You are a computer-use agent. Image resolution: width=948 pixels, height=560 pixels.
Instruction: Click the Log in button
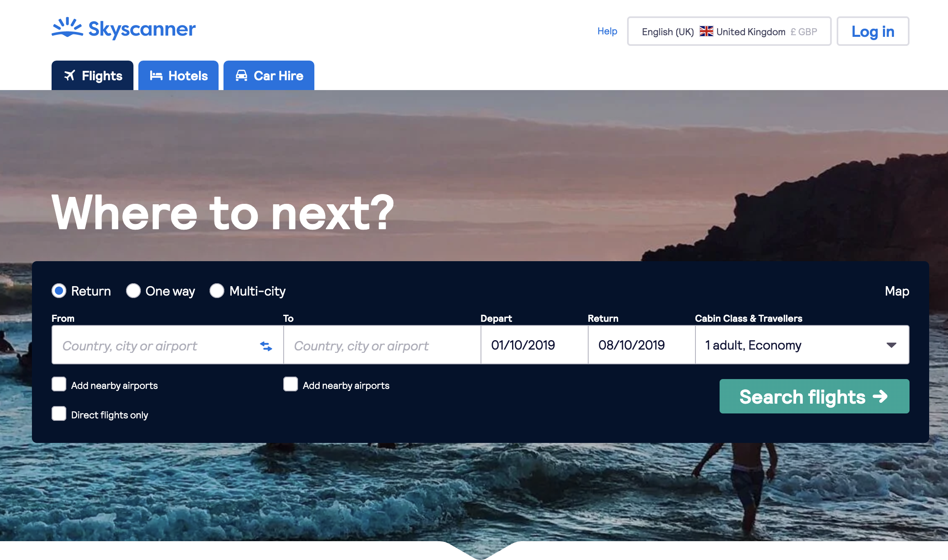[x=874, y=32]
